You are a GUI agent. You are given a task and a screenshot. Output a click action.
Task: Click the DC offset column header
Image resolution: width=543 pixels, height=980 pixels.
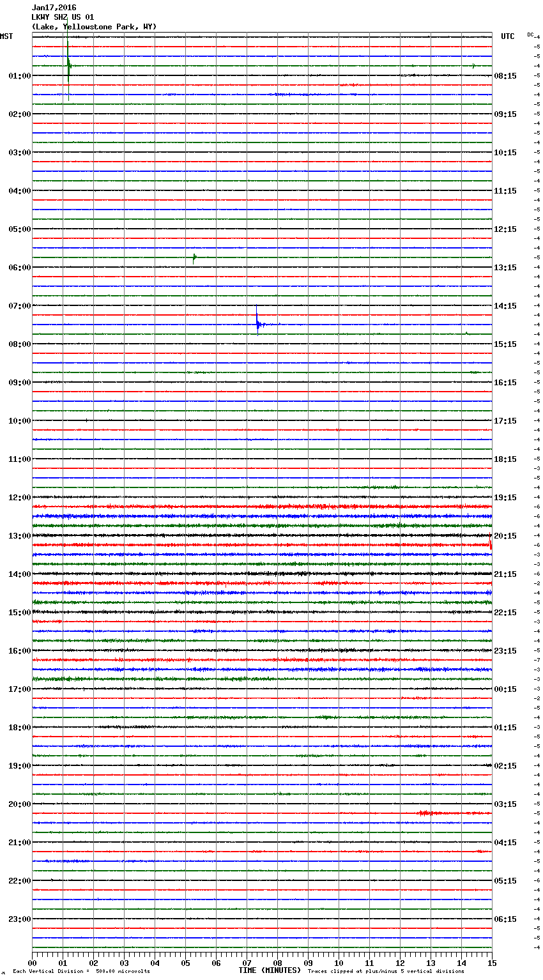pyautogui.click(x=530, y=34)
